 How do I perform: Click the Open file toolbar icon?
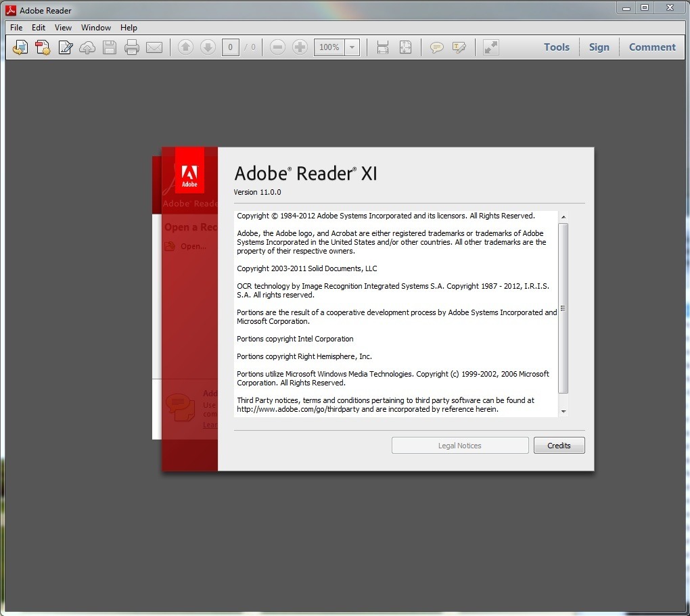[x=20, y=47]
